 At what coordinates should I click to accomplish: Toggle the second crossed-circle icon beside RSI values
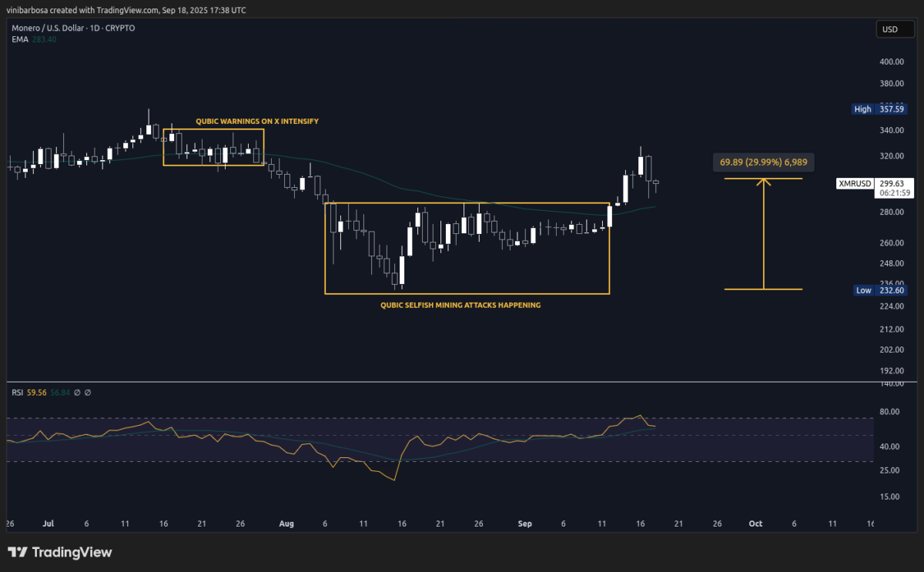tap(87, 393)
